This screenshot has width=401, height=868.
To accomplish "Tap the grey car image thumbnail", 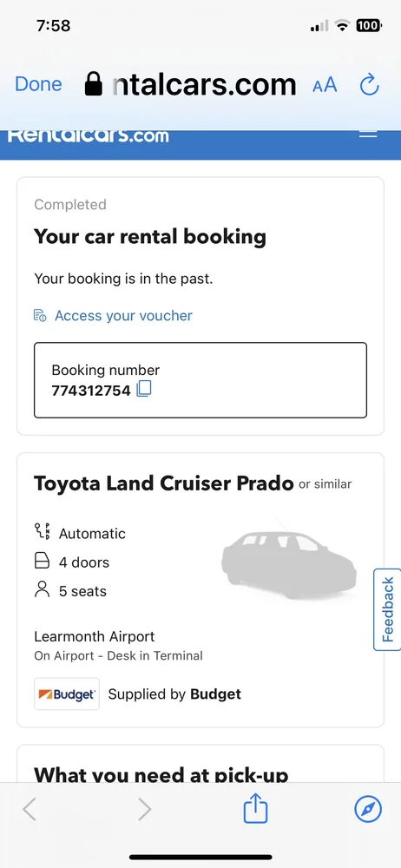I will coord(288,561).
